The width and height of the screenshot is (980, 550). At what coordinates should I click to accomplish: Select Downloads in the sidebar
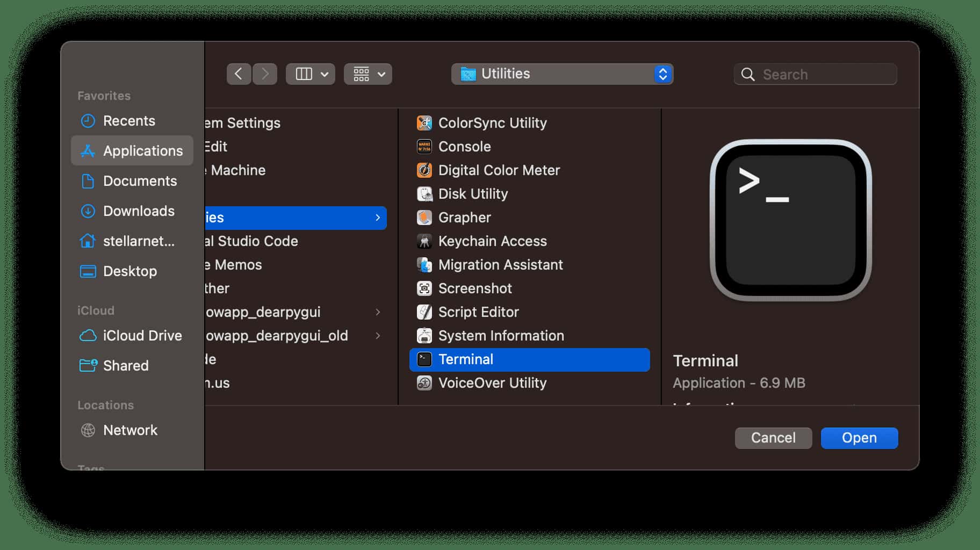pyautogui.click(x=132, y=211)
